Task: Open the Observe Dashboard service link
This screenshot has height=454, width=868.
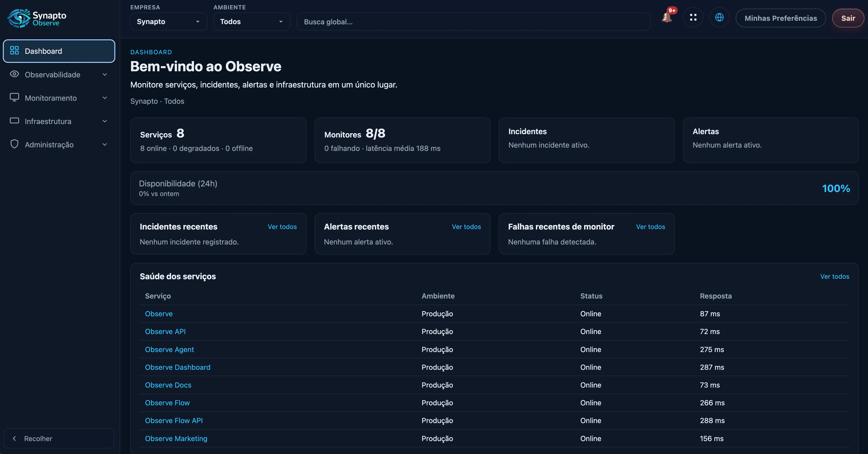Action: click(177, 367)
